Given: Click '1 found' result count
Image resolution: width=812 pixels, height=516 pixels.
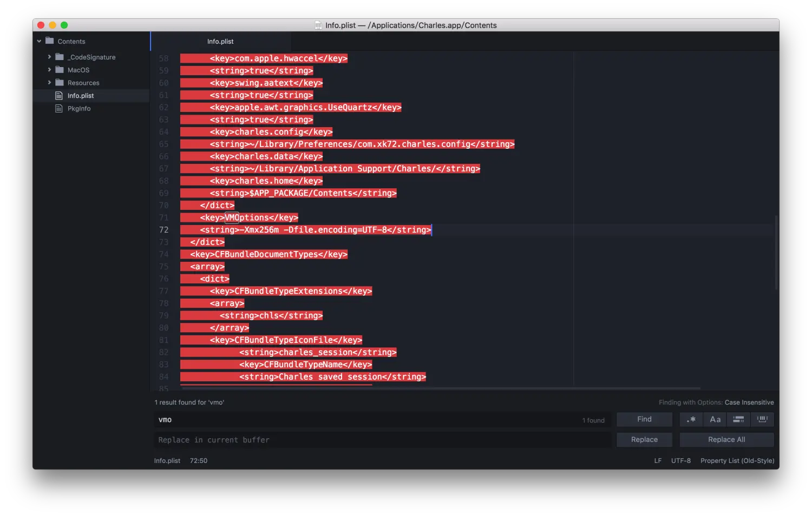Looking at the screenshot, I should click(x=593, y=420).
